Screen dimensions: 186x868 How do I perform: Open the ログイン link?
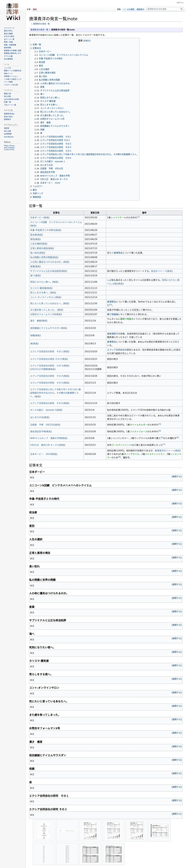[180, 3]
